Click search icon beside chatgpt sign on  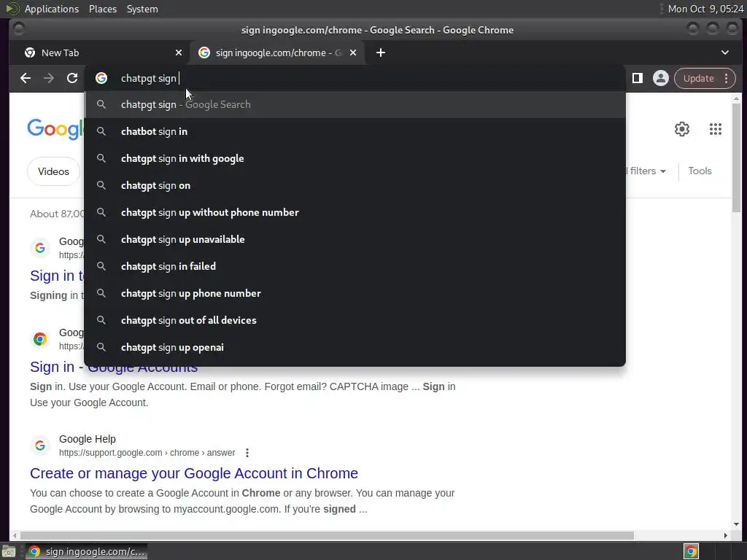101,184
